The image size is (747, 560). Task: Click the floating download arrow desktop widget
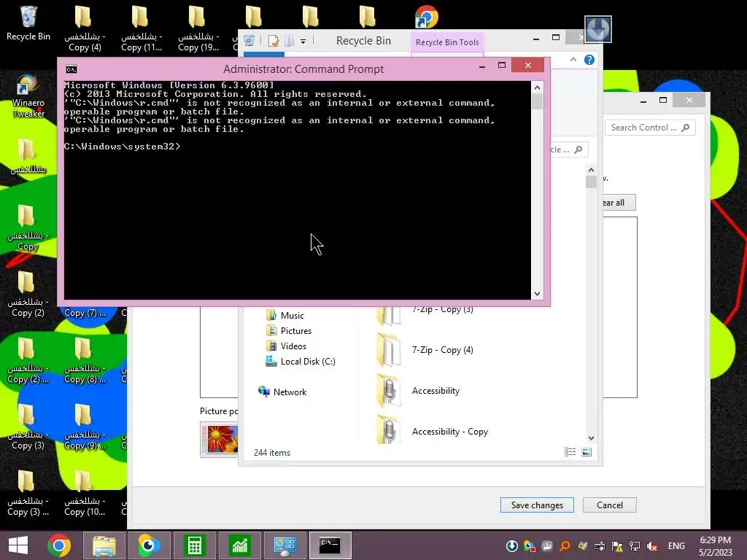click(x=598, y=29)
